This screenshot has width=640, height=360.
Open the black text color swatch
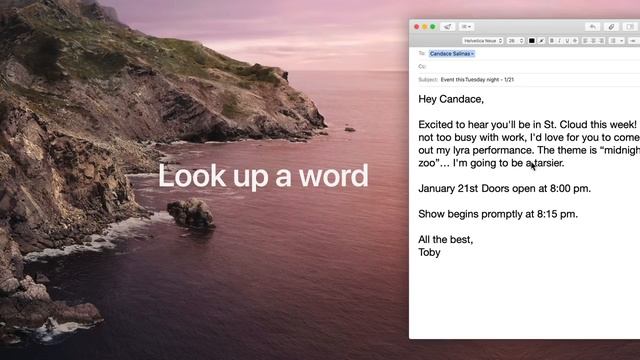pos(531,41)
